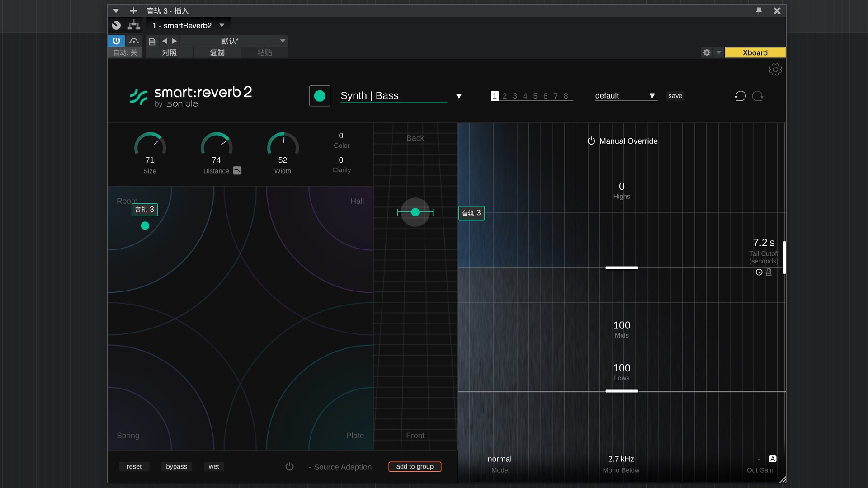The width and height of the screenshot is (868, 488).
Task: Click the upper frequency band divider handle
Action: coord(622,268)
